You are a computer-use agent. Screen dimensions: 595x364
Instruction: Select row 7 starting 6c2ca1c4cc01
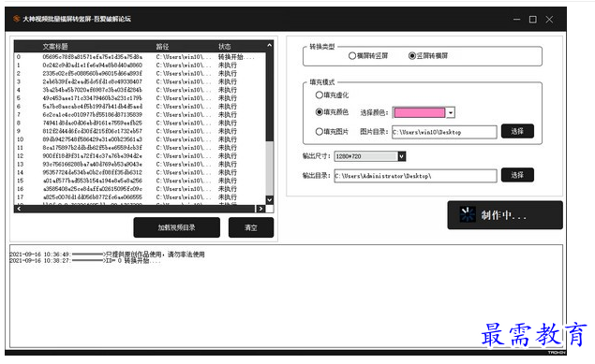[x=140, y=114]
